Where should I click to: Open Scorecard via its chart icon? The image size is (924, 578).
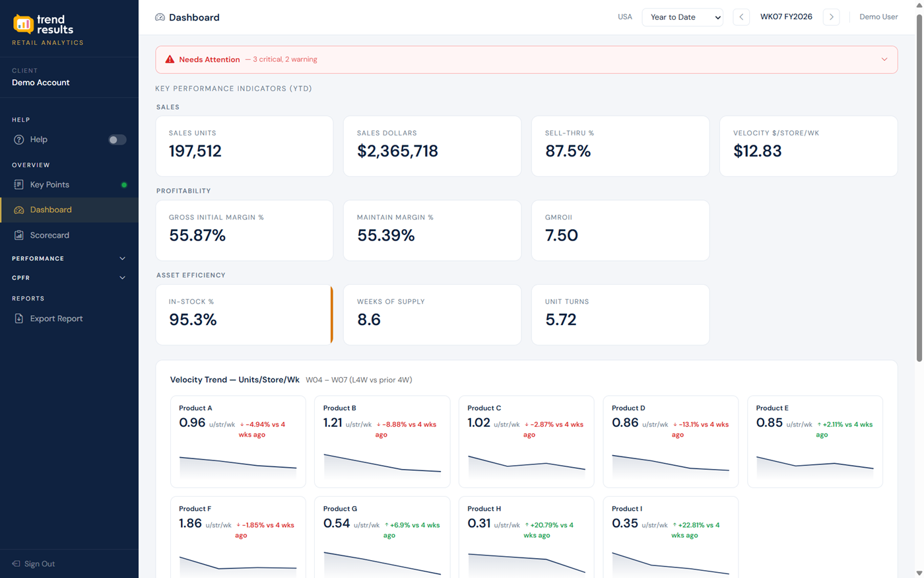[x=20, y=235]
